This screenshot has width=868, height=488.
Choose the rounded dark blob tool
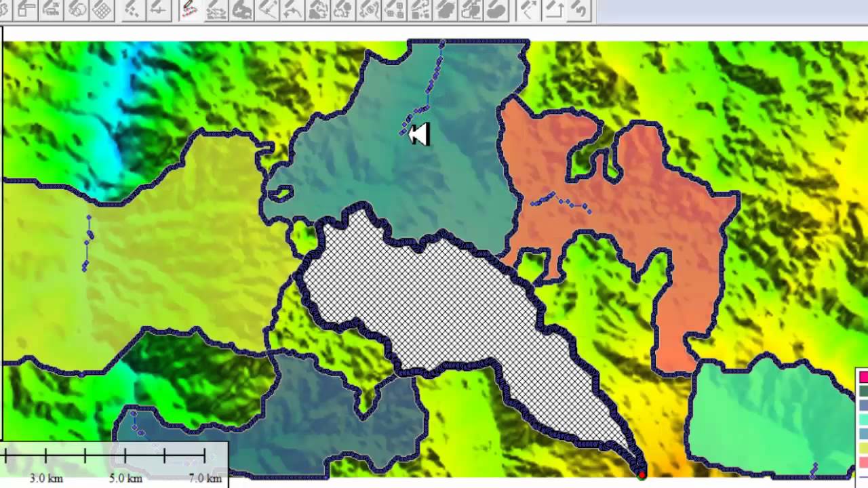pos(497,9)
